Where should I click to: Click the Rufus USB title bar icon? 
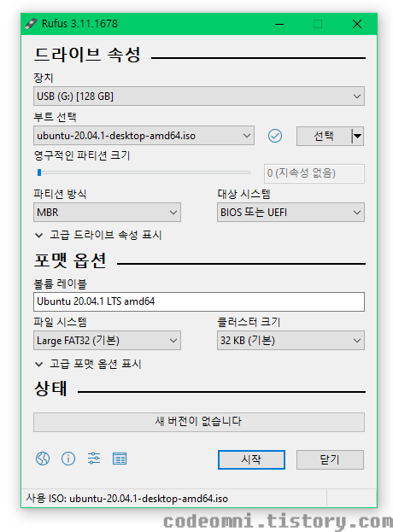click(x=31, y=24)
